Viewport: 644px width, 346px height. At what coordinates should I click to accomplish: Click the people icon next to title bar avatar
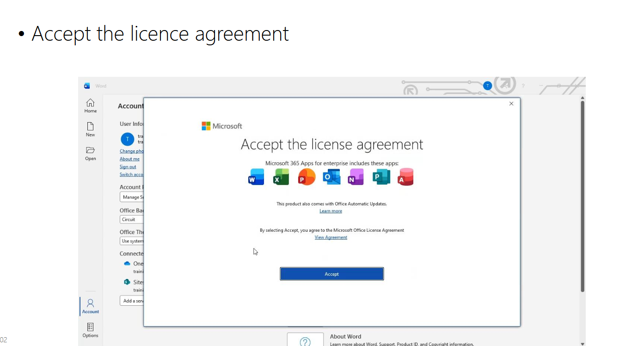[x=505, y=86]
